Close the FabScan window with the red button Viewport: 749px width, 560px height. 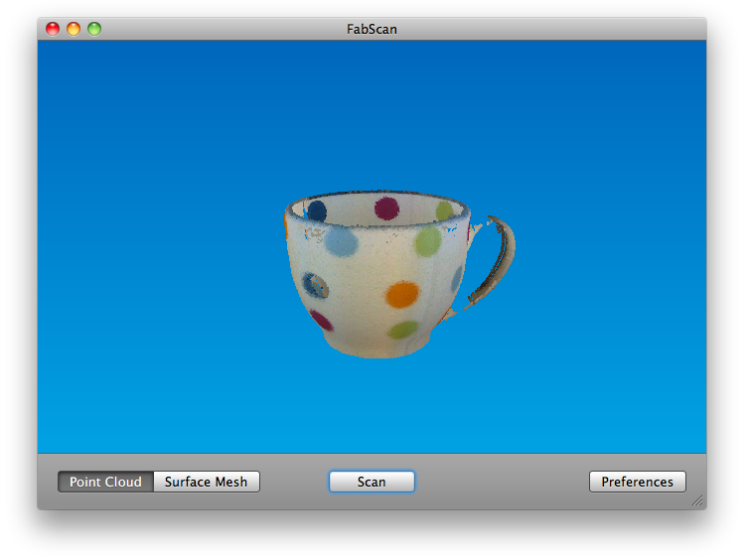pos(53,29)
